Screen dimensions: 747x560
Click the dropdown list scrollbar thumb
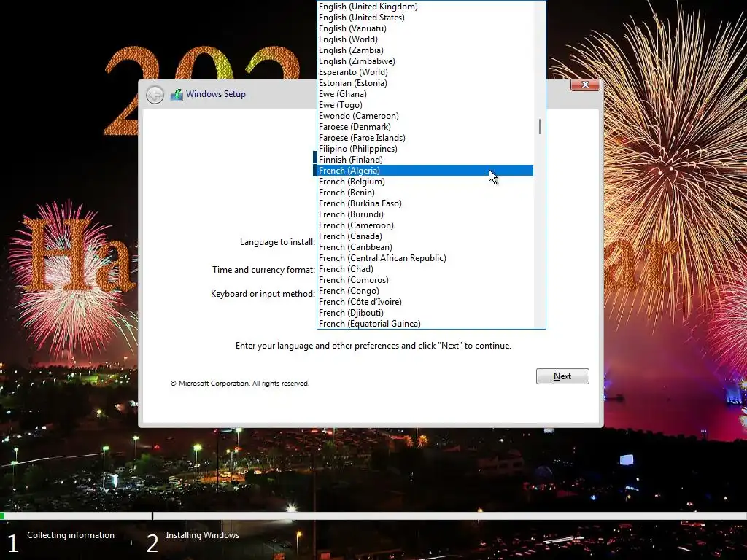coord(540,127)
